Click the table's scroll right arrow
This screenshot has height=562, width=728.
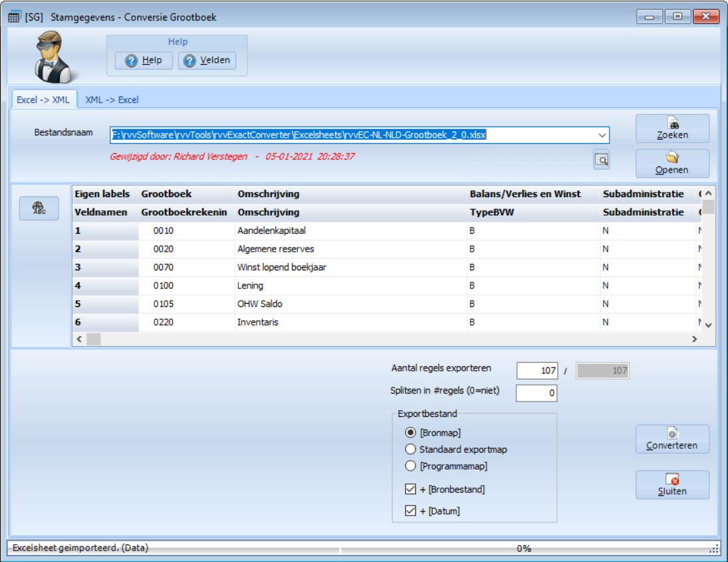pos(695,339)
